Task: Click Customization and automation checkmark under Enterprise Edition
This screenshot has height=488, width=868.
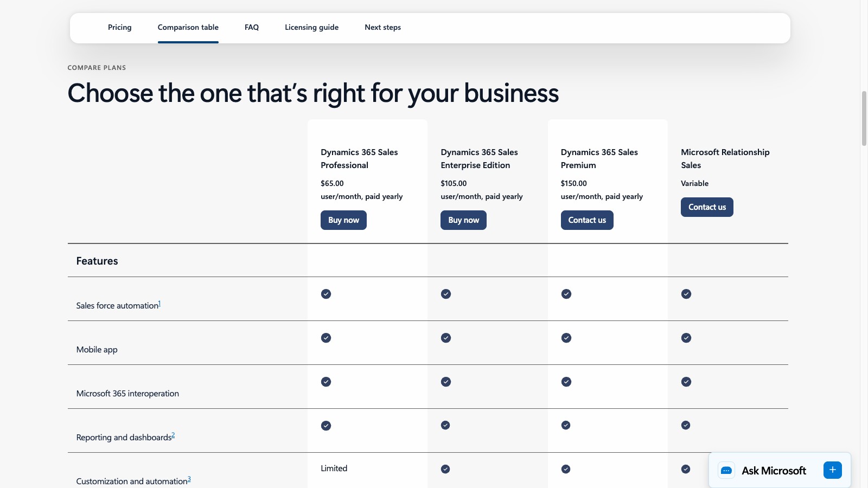Action: [x=445, y=469]
